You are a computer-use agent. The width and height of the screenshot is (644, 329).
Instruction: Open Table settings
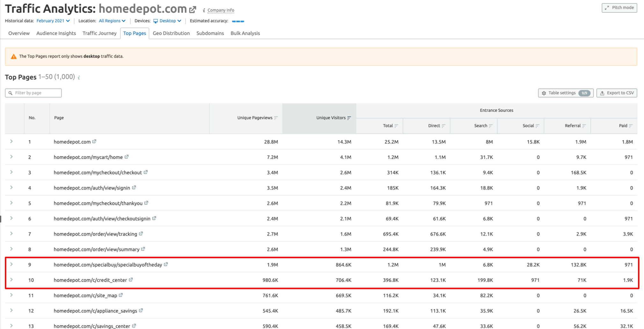pos(566,93)
